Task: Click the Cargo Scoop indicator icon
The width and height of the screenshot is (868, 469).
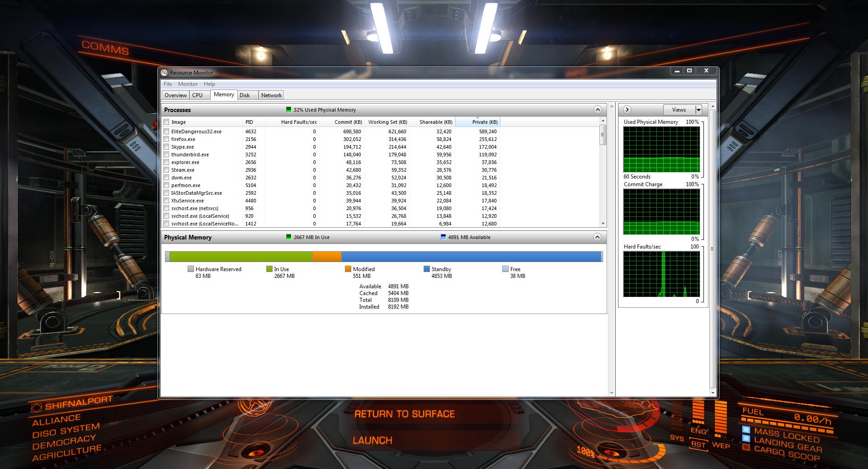Action: [746, 447]
